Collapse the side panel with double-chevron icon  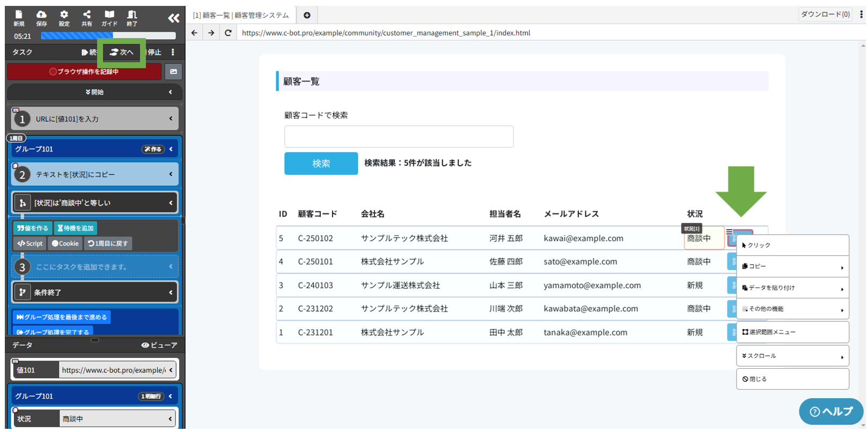173,19
